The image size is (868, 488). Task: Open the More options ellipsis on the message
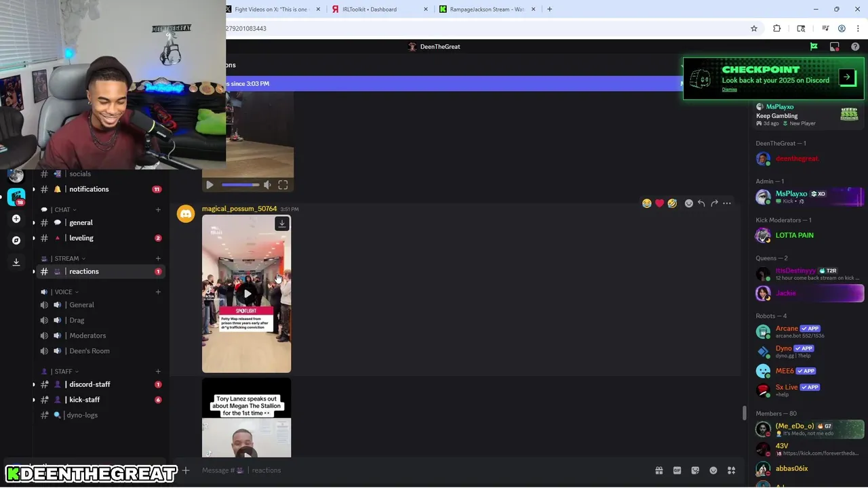pyautogui.click(x=727, y=203)
